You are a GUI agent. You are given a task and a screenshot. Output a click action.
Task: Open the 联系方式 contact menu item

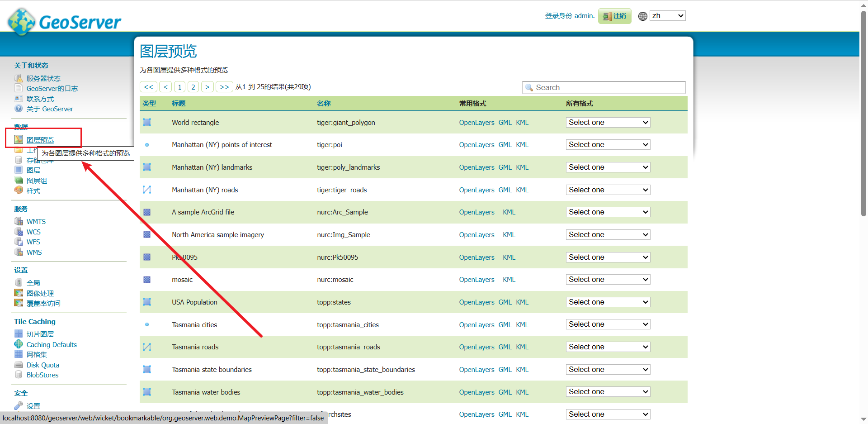(x=40, y=99)
